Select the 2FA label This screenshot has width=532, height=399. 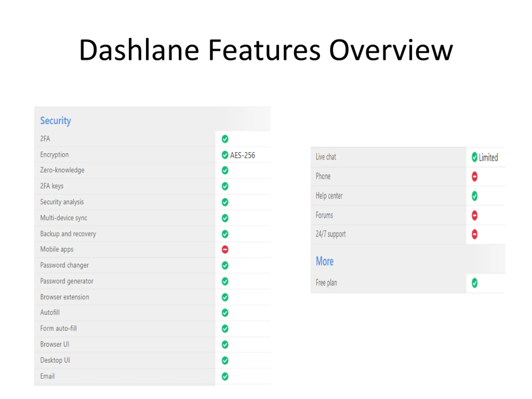coord(45,139)
